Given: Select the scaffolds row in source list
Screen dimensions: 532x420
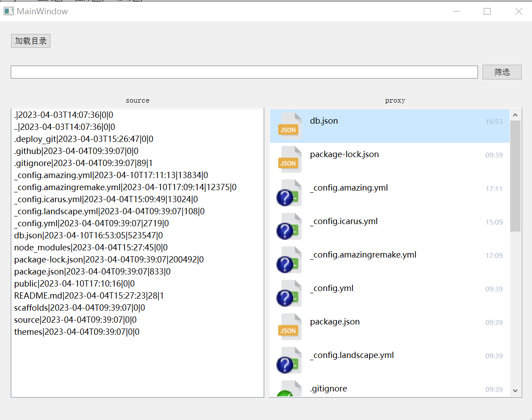Looking at the screenshot, I should 137,308.
